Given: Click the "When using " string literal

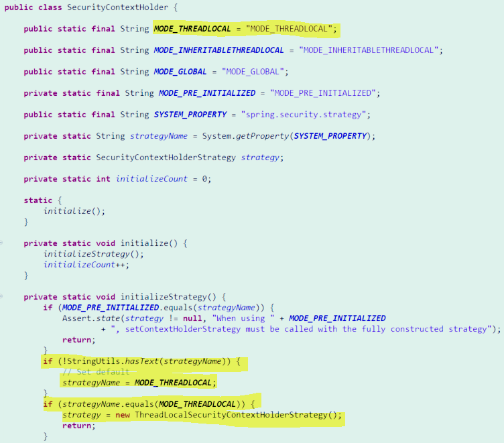Looking at the screenshot, I should click(243, 318).
